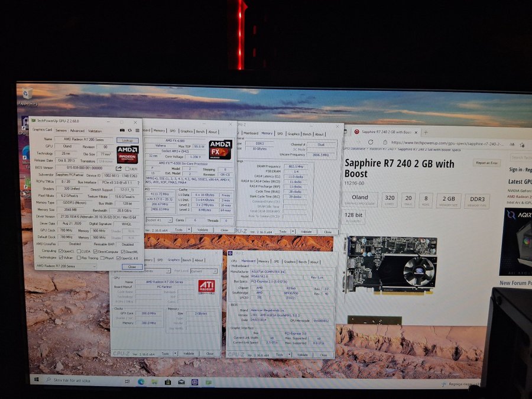Expand Tools arrow in the CPU-Z Mainboard window

point(290,355)
